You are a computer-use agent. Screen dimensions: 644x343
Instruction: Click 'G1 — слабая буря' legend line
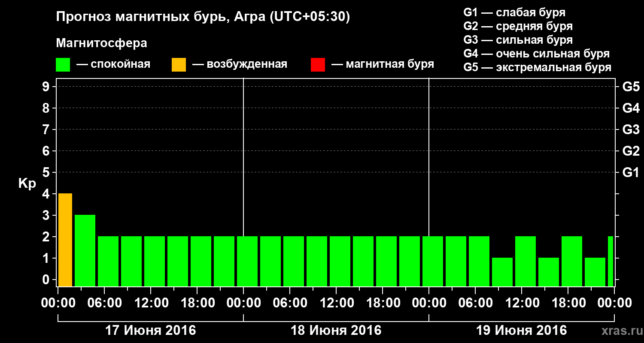pyautogui.click(x=514, y=12)
